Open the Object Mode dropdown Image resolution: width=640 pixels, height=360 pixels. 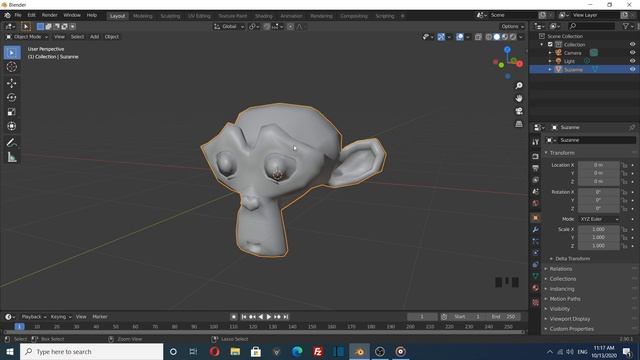(27, 37)
